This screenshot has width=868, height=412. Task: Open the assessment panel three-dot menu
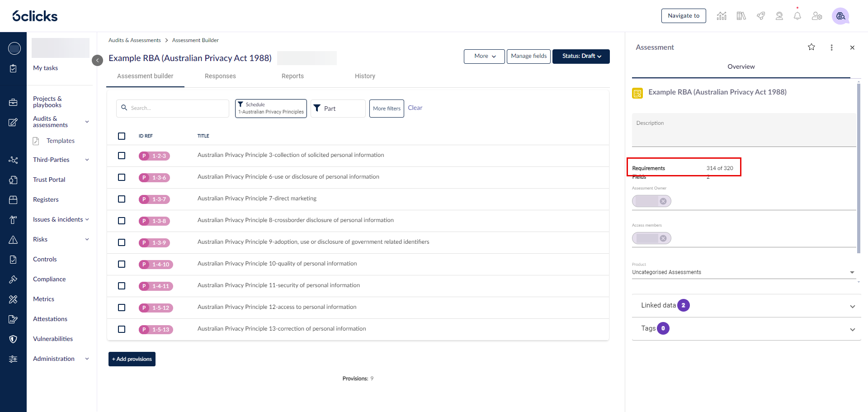[831, 47]
